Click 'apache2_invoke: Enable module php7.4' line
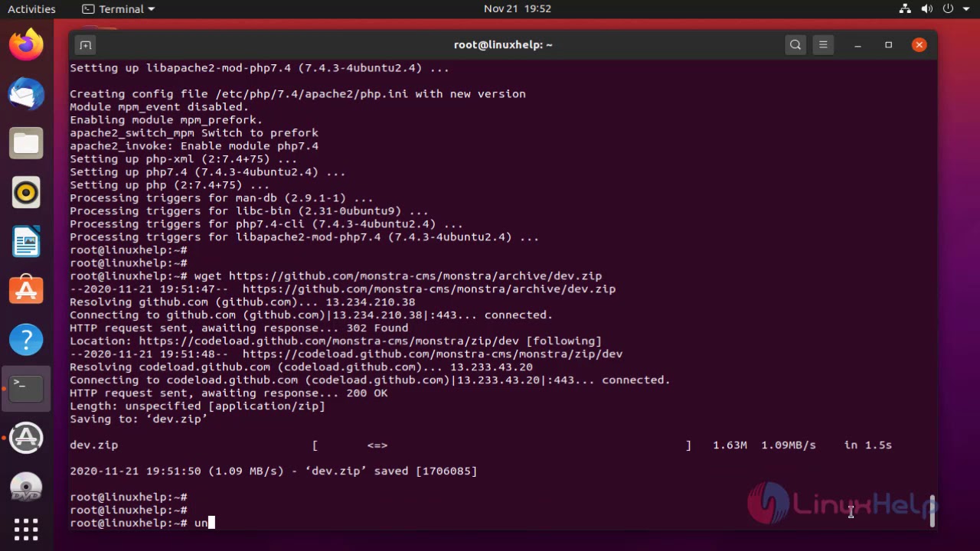The height and width of the screenshot is (551, 980). 194,146
